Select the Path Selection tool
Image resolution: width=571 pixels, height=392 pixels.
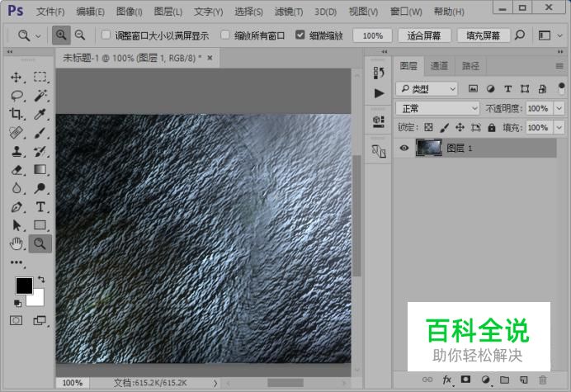point(17,225)
